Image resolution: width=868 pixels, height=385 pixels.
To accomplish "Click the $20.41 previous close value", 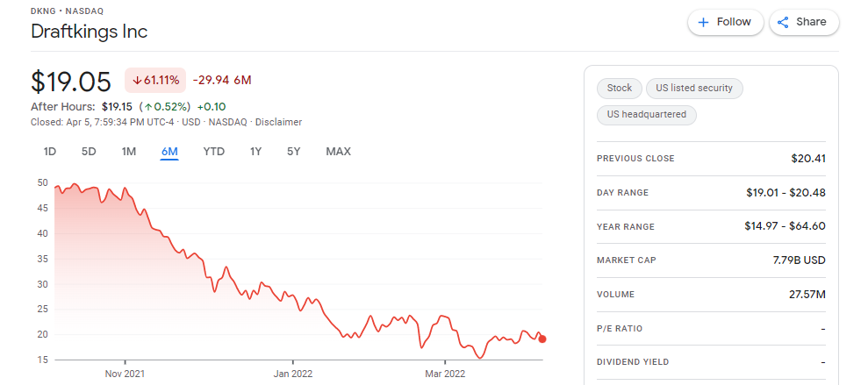I will click(x=808, y=159).
